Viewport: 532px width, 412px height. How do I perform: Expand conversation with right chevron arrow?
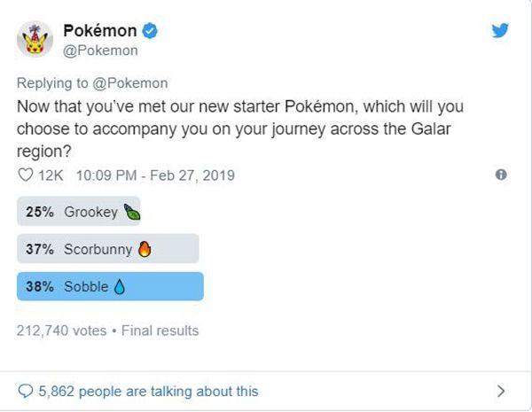[501, 391]
